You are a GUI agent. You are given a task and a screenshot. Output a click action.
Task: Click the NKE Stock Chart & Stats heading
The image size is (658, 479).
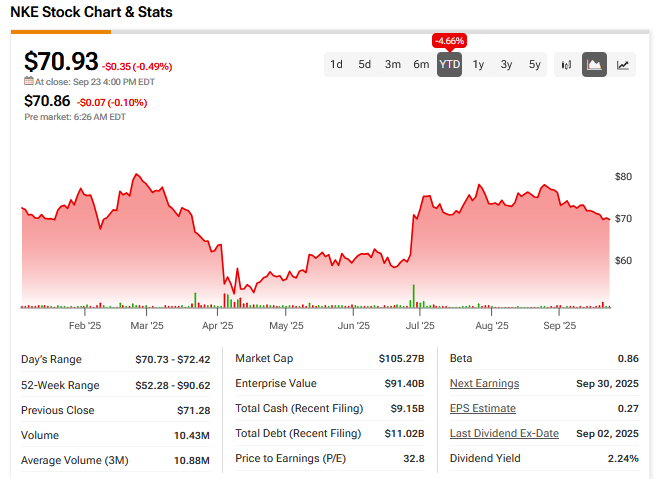pos(91,12)
